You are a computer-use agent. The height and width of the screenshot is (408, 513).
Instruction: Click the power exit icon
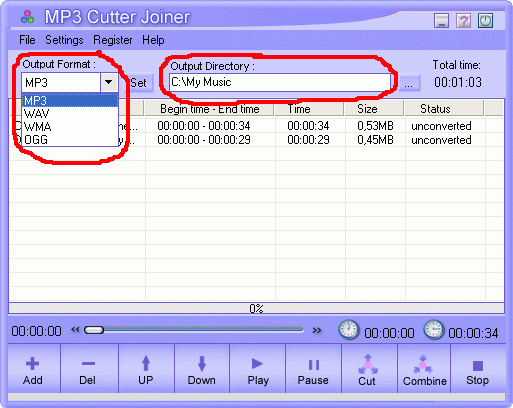click(x=485, y=21)
